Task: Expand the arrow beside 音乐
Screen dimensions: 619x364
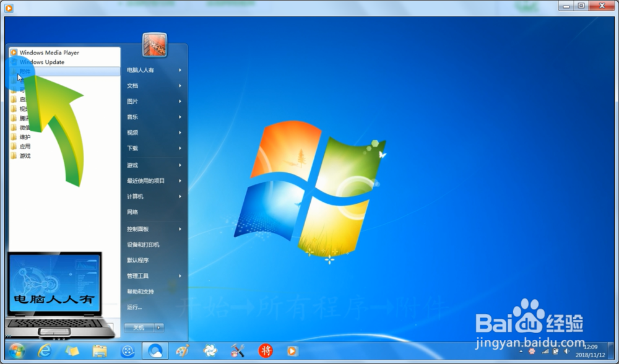Action: [180, 117]
